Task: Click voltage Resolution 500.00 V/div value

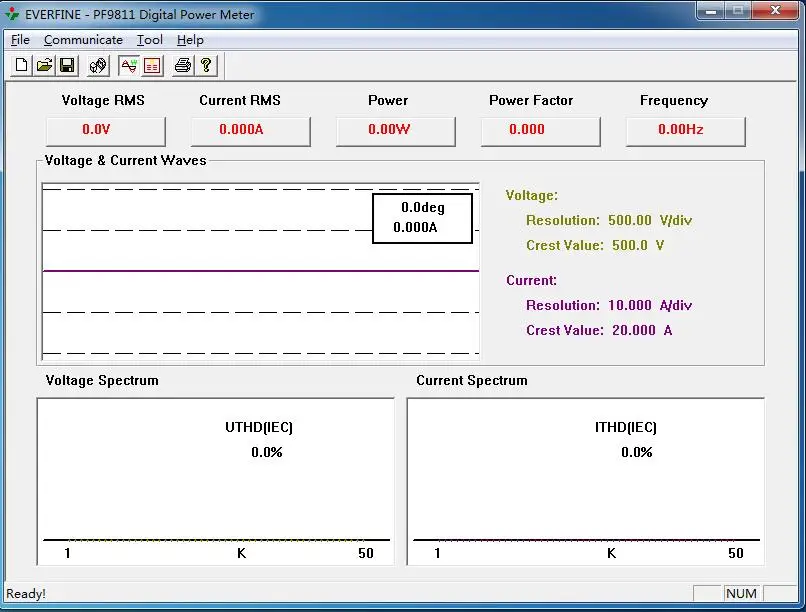Action: 650,220
